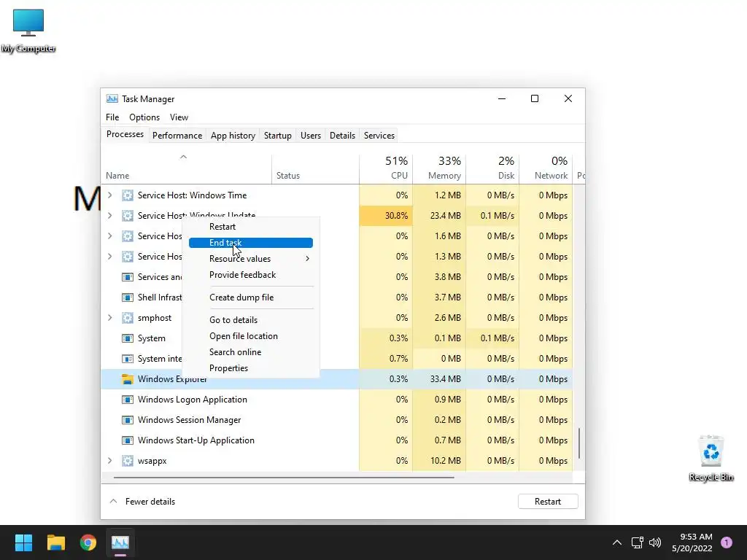
Task: Click the Windows Session Manager icon
Action: 127,420
